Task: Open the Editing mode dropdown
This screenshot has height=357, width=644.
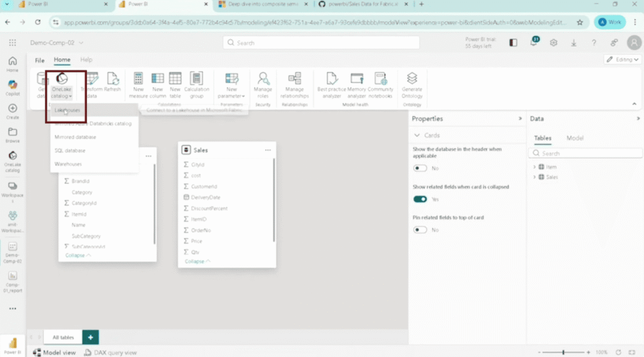Action: coord(622,60)
